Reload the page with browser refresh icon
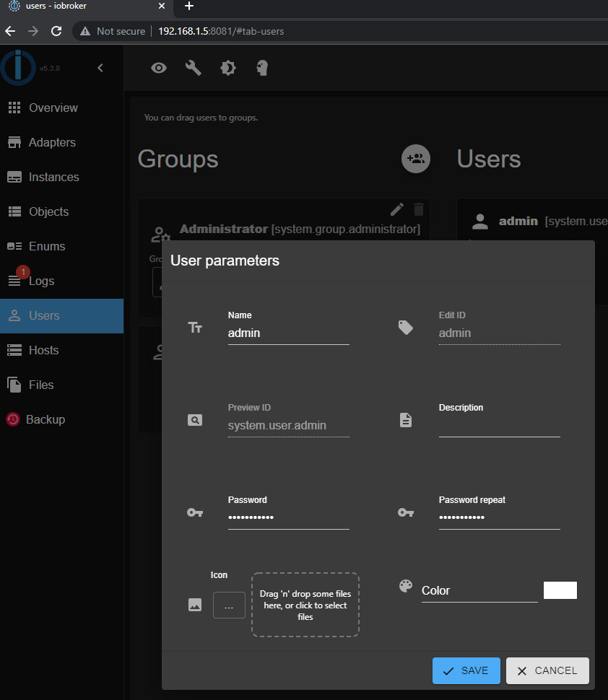The image size is (608, 700). [x=56, y=31]
